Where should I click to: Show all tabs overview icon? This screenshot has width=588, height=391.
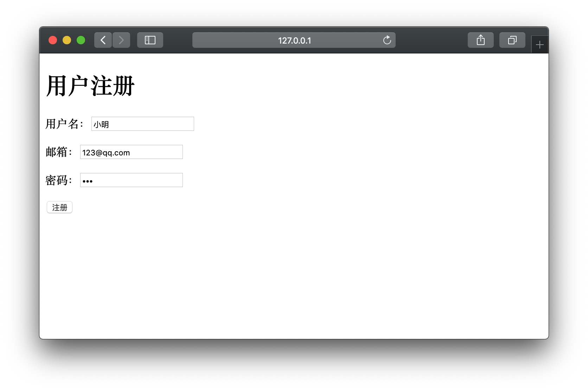pyautogui.click(x=512, y=40)
